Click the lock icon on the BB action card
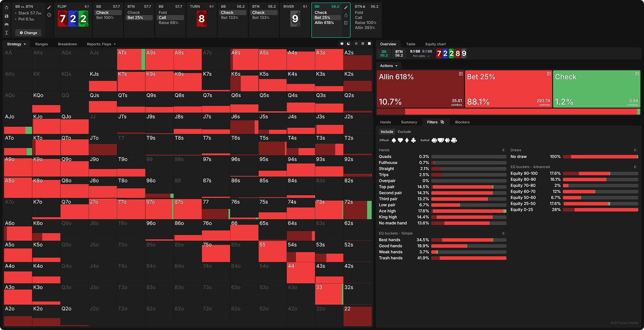The width and height of the screenshot is (644, 330). tap(346, 15)
